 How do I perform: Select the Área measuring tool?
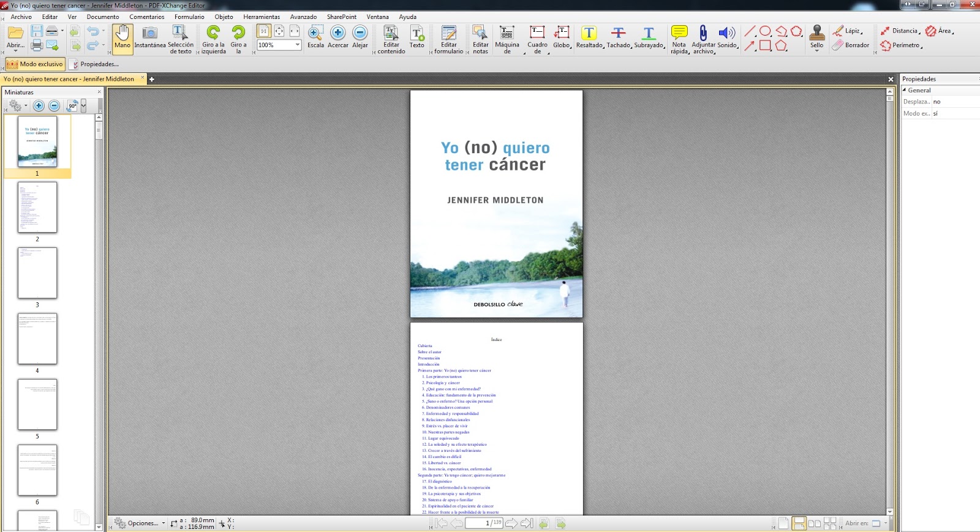pyautogui.click(x=939, y=31)
